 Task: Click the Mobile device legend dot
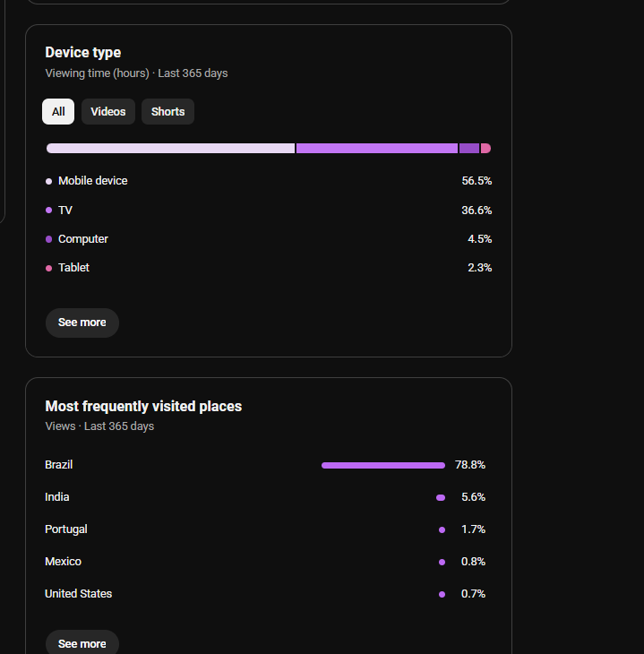[x=48, y=181]
